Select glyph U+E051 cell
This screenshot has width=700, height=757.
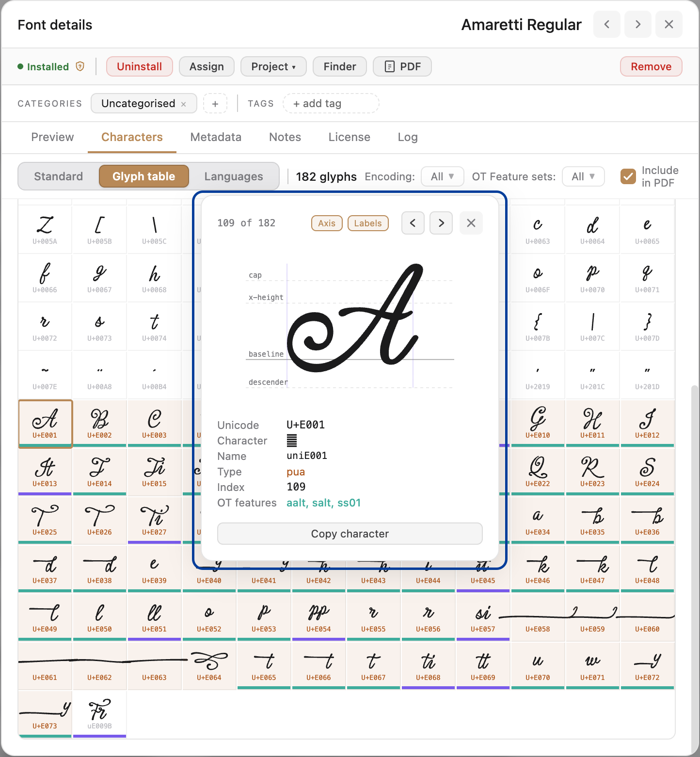click(x=154, y=617)
